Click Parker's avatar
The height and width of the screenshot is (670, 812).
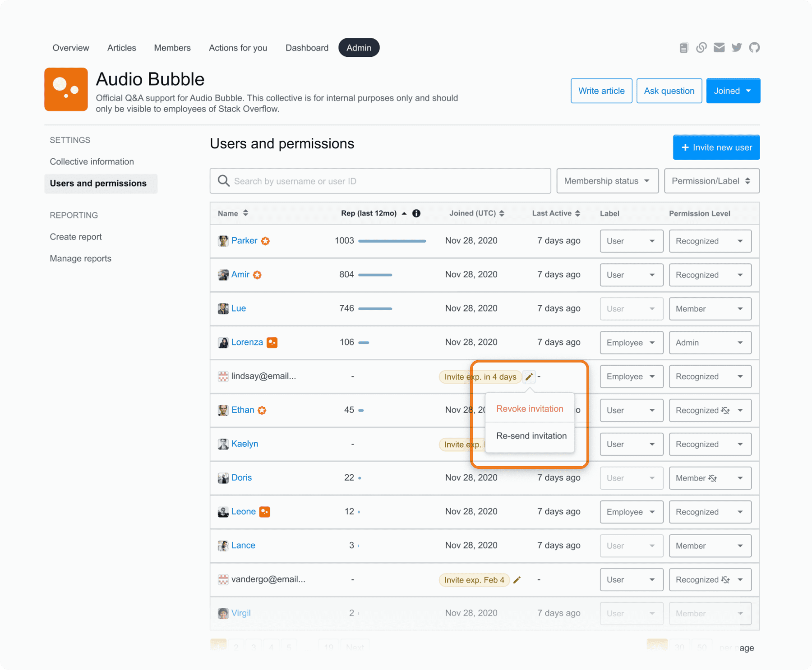(223, 241)
